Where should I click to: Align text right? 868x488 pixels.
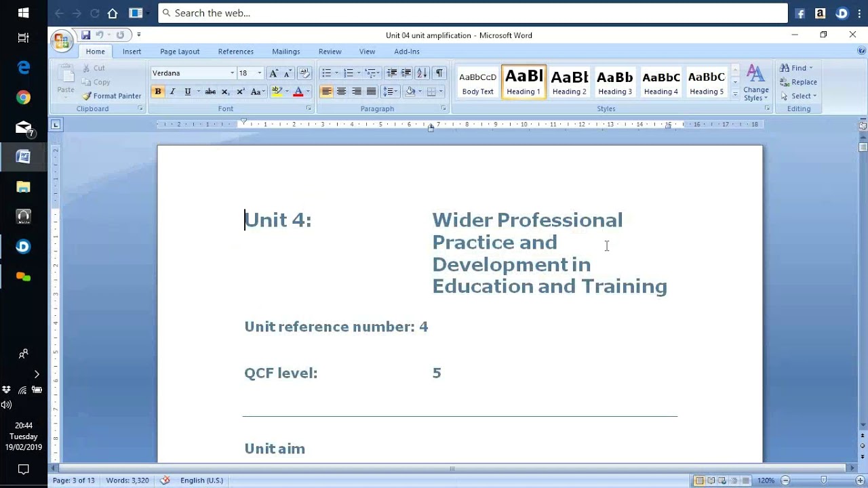click(x=357, y=91)
